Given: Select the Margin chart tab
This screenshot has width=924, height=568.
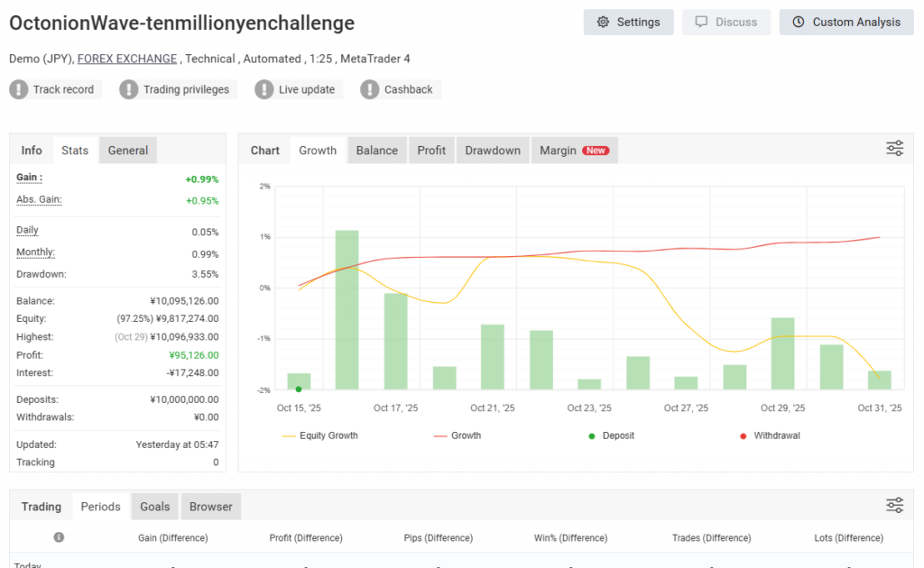Looking at the screenshot, I should [x=574, y=151].
